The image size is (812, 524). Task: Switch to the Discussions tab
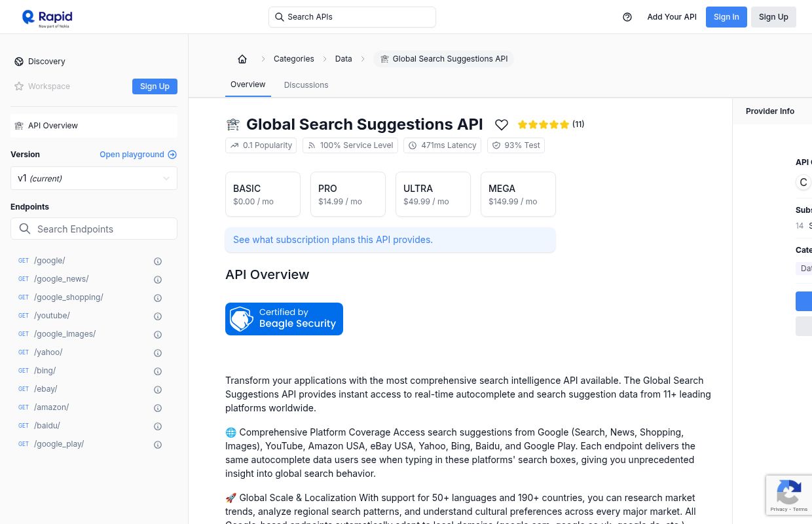(x=306, y=85)
